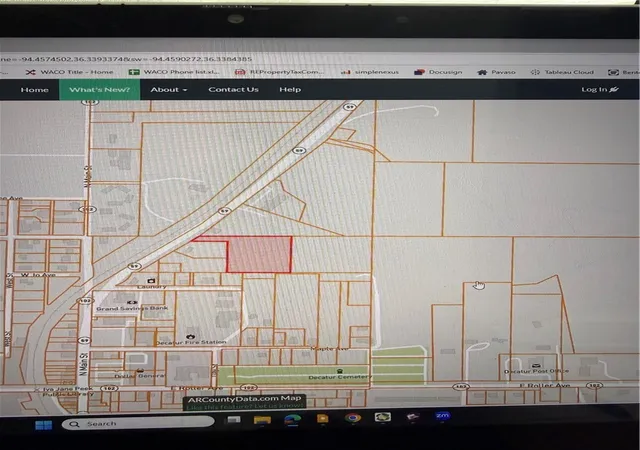Click the Decatur Post Office map marker
Image resolution: width=640 pixels, height=450 pixels.
coord(536,365)
